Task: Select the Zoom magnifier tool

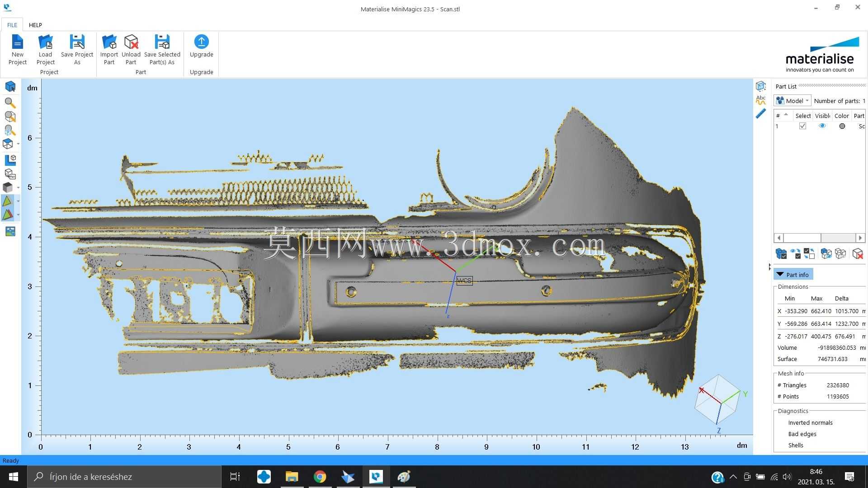Action: [10, 103]
